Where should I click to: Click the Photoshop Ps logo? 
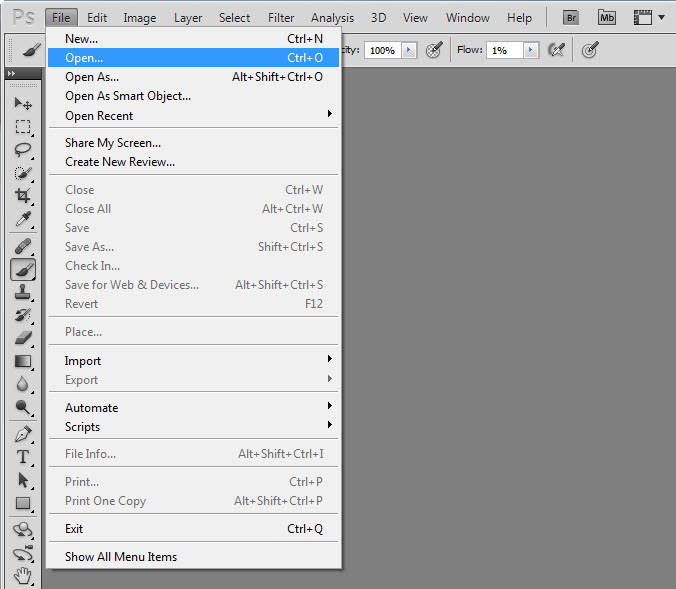point(23,18)
